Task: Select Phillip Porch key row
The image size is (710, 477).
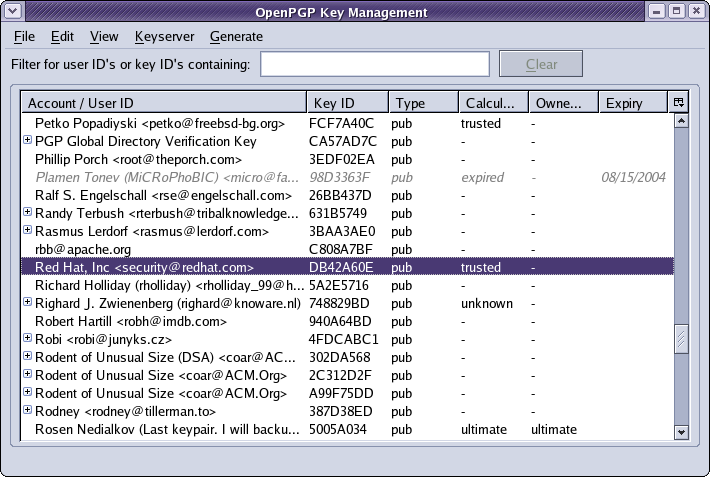Action: [347, 159]
